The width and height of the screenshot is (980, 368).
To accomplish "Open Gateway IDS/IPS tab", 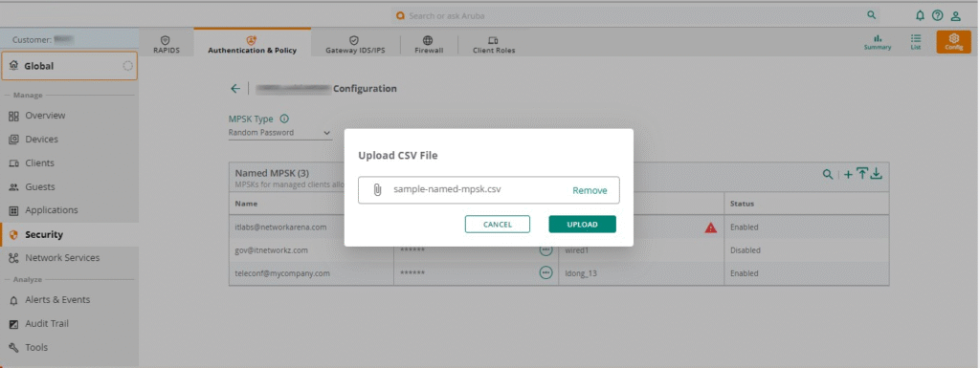I will (355, 44).
